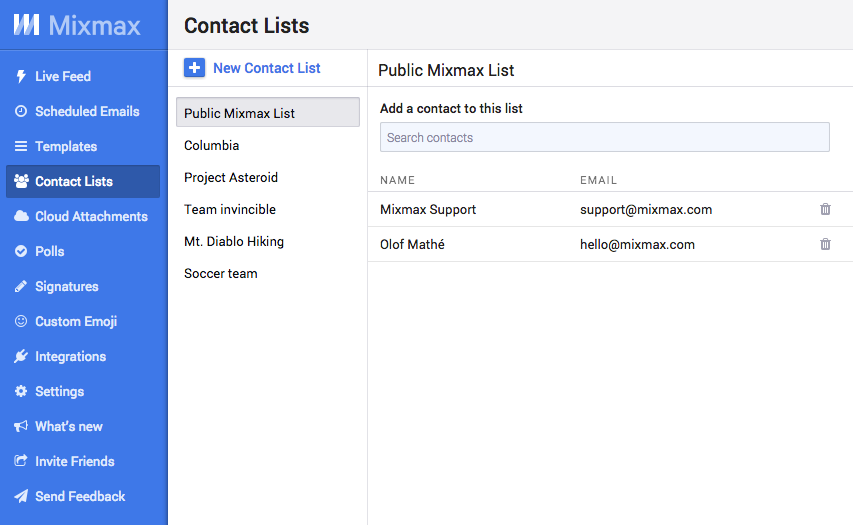Click the Custom Emoji smiley icon
This screenshot has width=853, height=525.
(x=21, y=321)
